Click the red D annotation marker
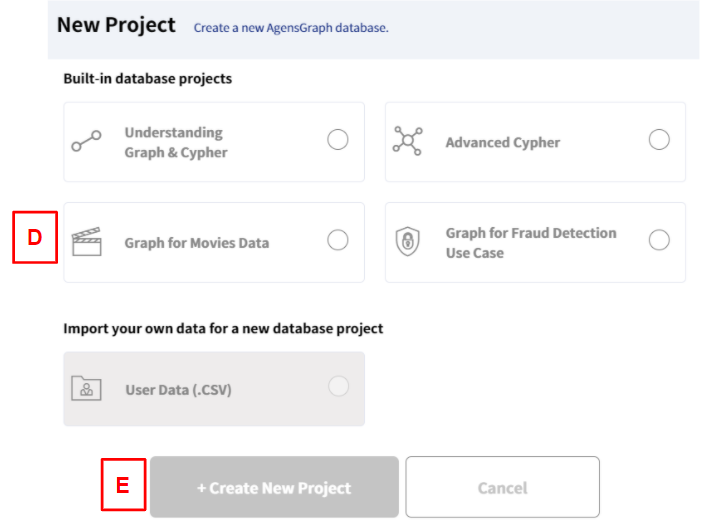Viewport: 701px width, 520px height. coord(35,237)
